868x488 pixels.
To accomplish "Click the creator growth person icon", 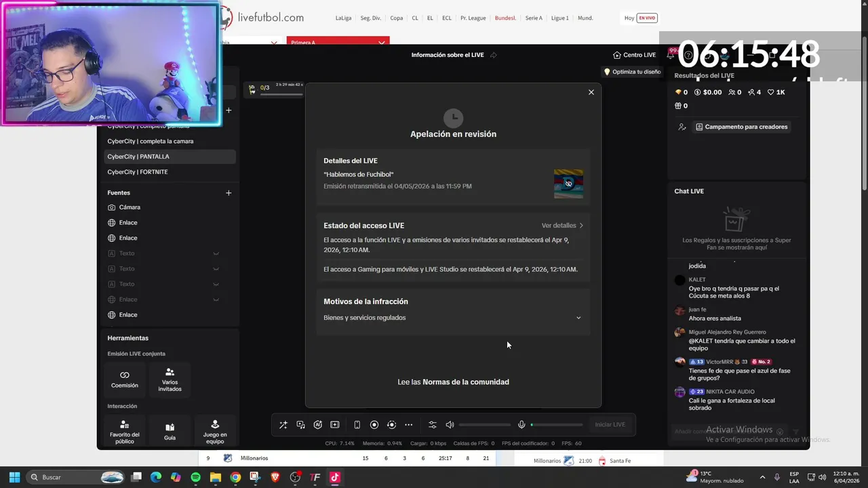I will click(x=682, y=127).
